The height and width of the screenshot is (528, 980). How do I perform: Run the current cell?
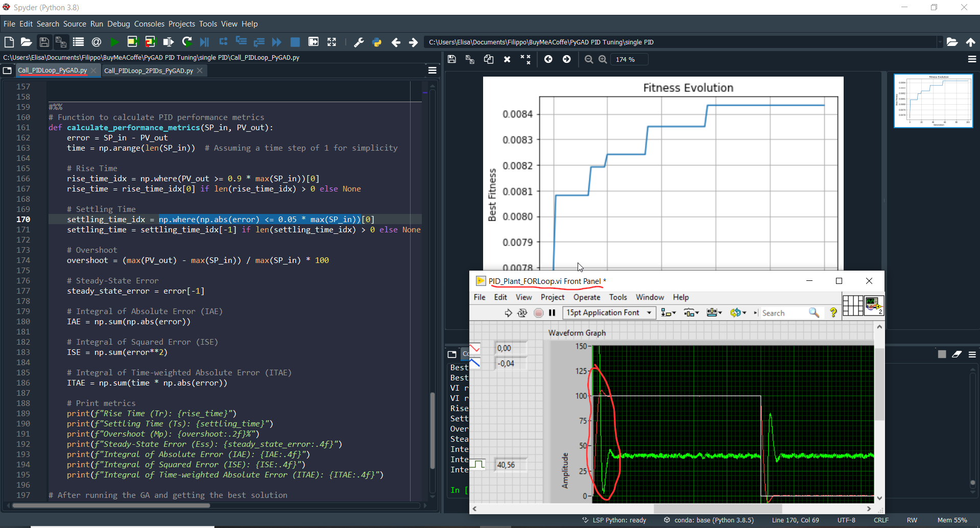(x=132, y=42)
